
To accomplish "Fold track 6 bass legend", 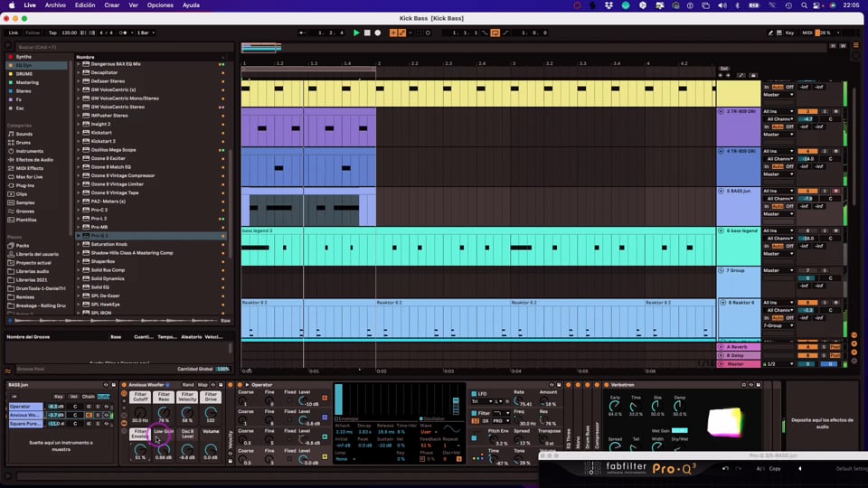I will 721,230.
